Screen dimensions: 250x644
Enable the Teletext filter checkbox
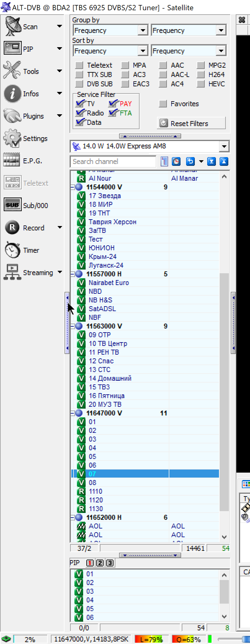(x=79, y=65)
